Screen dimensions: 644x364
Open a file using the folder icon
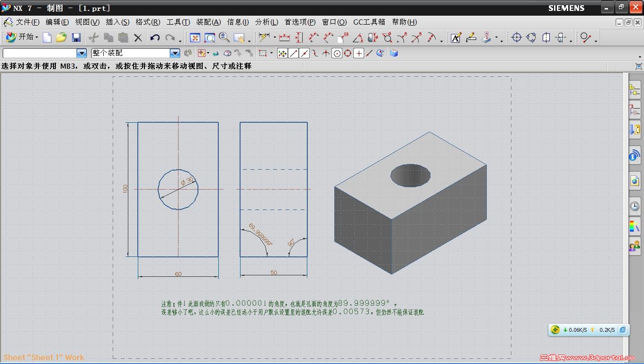[61, 37]
